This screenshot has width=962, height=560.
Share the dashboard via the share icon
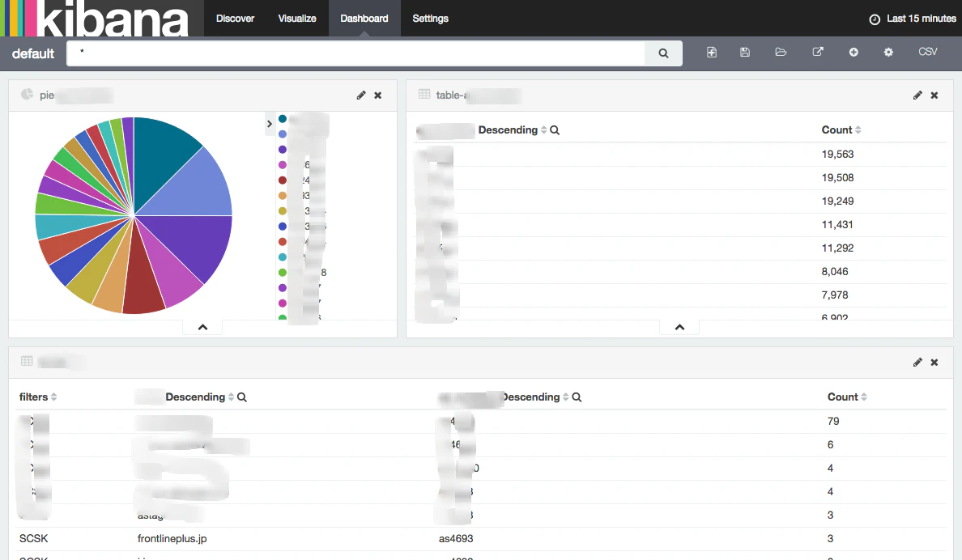pos(817,52)
